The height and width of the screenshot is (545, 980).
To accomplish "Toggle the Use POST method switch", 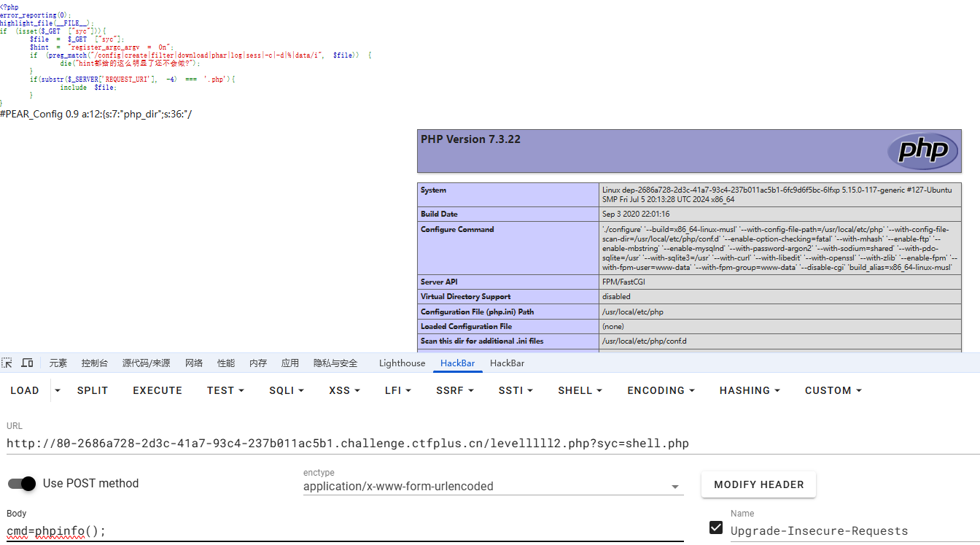I will (23, 484).
